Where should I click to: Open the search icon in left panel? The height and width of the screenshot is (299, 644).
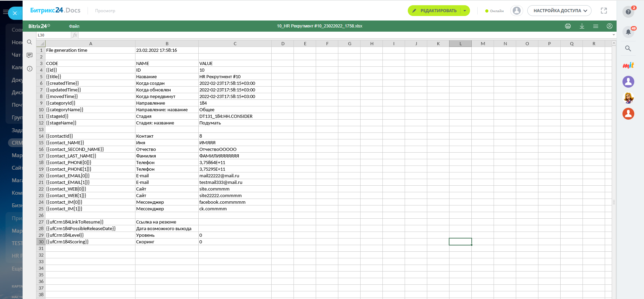[x=30, y=42]
